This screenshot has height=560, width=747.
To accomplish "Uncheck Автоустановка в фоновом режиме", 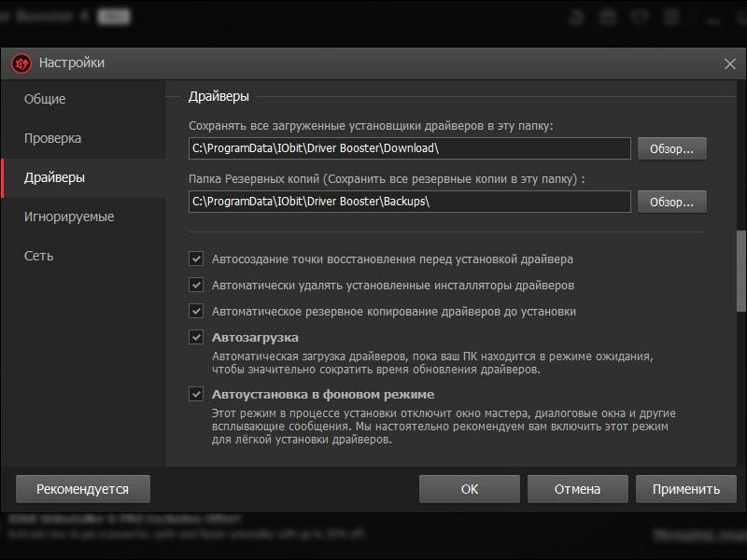I will point(196,394).
